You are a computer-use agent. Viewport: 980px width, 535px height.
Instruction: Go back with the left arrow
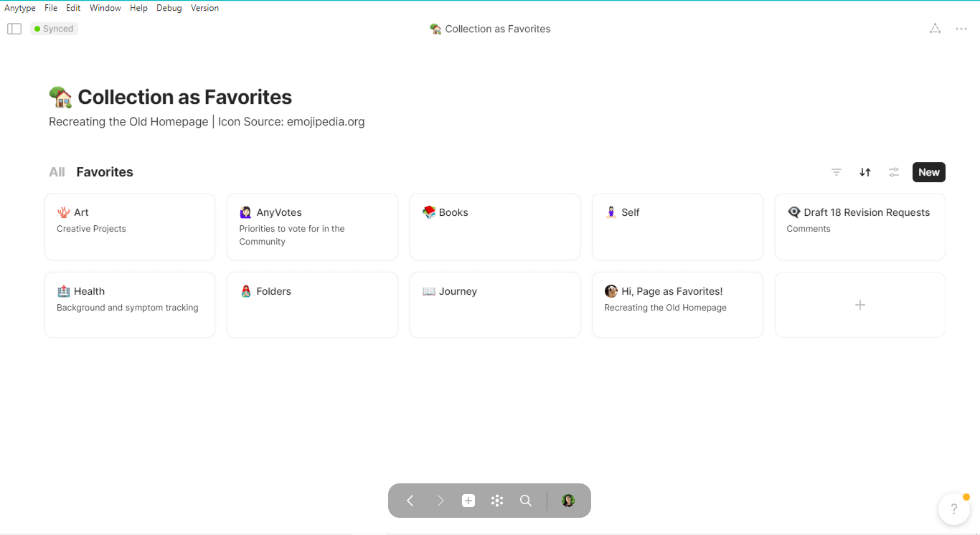click(x=410, y=501)
